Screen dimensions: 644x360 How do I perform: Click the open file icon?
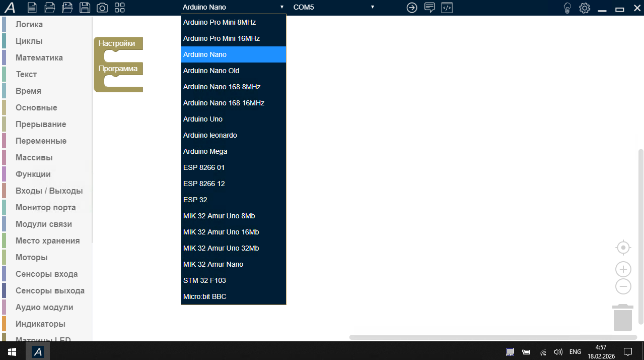pos(49,8)
